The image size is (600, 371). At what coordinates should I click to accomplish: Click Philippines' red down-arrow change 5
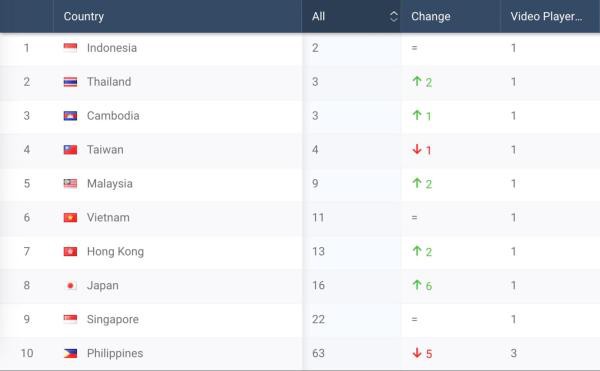tap(422, 353)
